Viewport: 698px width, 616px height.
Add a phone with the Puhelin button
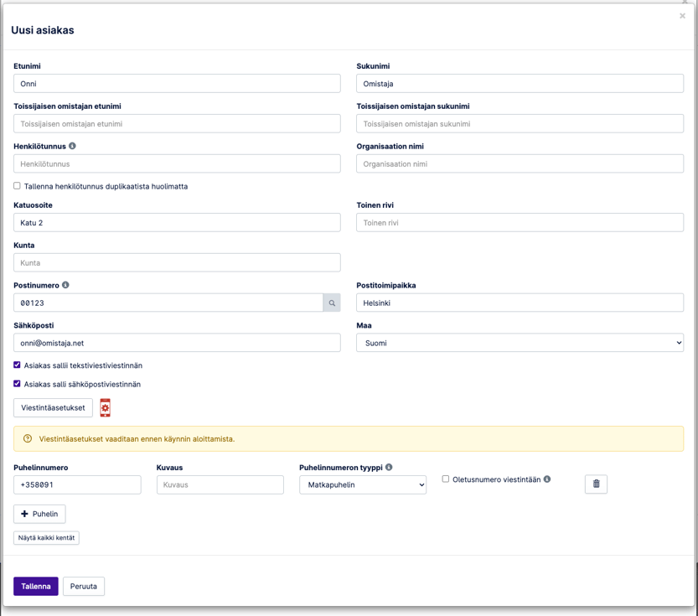[x=39, y=514]
